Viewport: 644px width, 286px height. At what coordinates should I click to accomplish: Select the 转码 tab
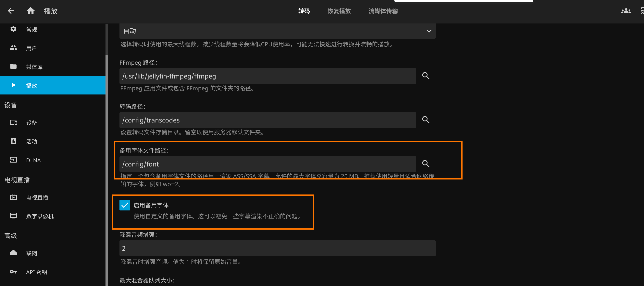pyautogui.click(x=304, y=11)
